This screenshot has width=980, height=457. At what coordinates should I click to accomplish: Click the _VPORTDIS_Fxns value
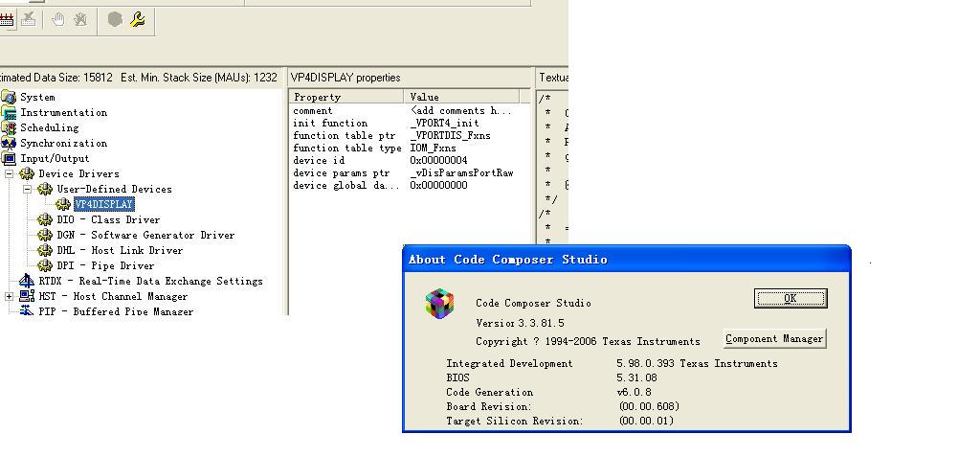pos(450,136)
